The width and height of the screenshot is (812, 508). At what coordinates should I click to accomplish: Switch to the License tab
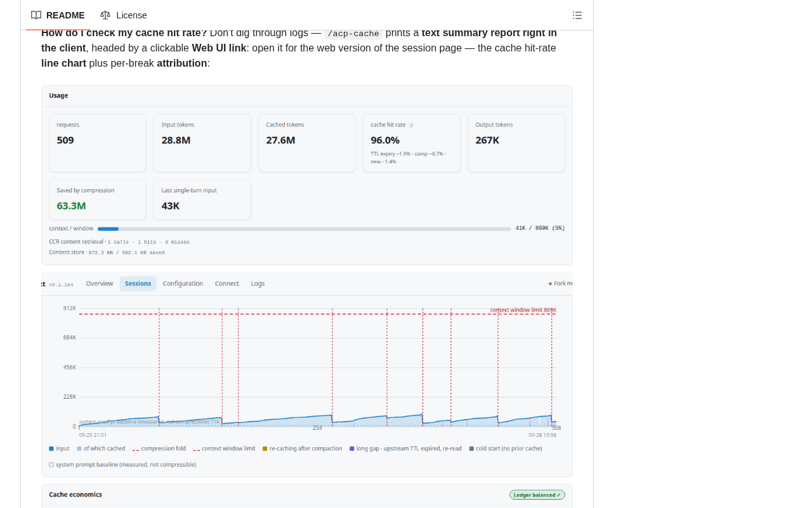pos(124,15)
